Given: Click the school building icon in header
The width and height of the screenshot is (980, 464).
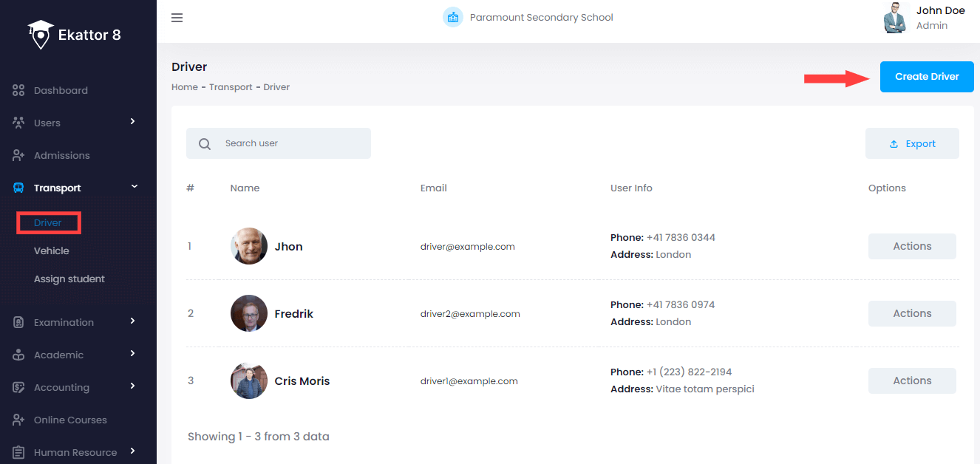Looking at the screenshot, I should tap(452, 17).
